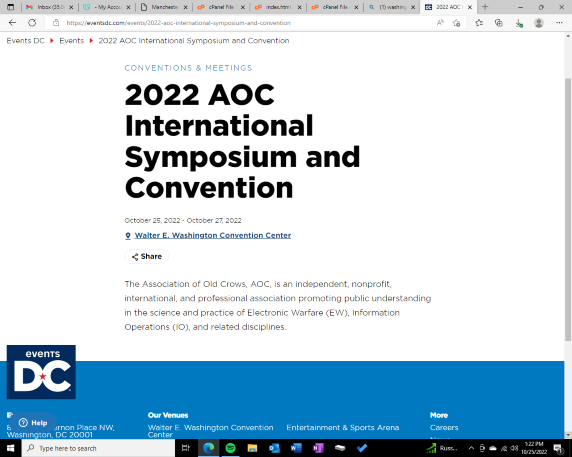Click the volume icon in system tray

[x=514, y=448]
